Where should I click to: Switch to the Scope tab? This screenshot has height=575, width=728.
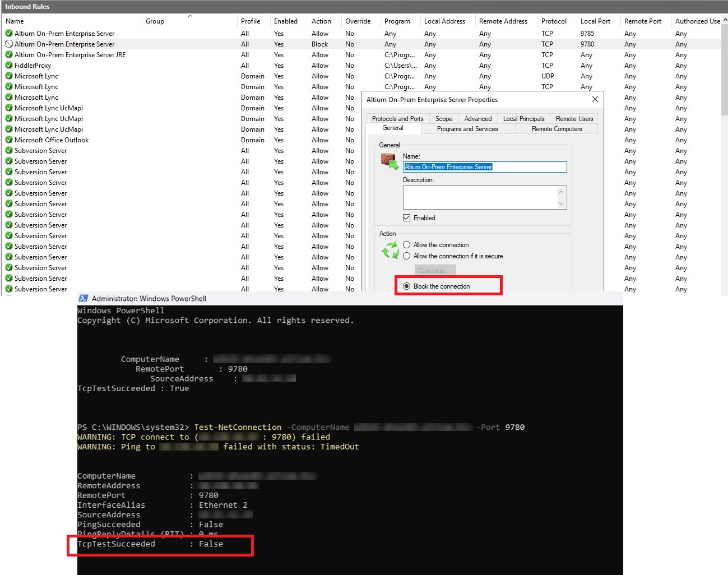(x=444, y=119)
